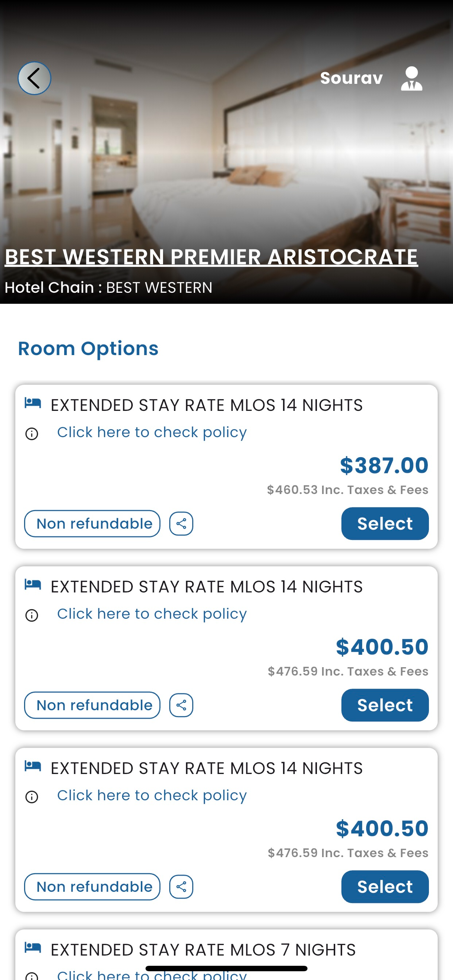Check policy for the third room card

[152, 795]
